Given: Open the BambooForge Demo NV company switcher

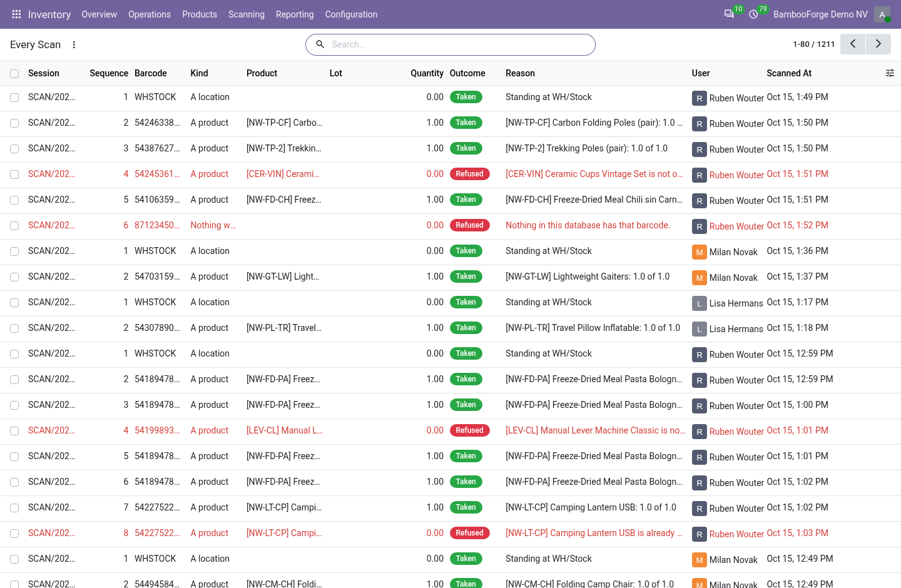Looking at the screenshot, I should [820, 14].
